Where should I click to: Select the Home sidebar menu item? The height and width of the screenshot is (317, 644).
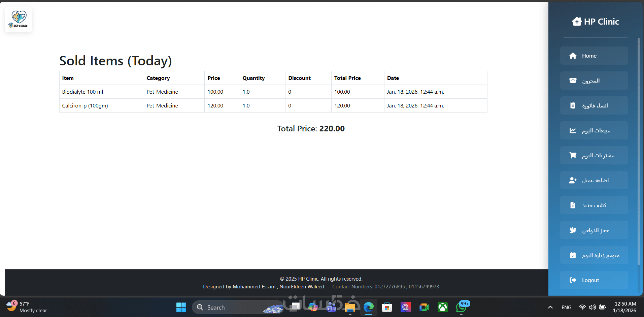click(594, 56)
